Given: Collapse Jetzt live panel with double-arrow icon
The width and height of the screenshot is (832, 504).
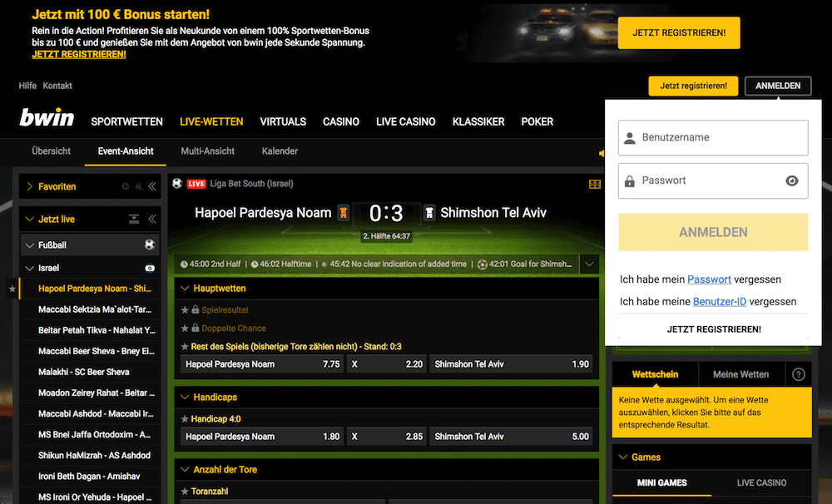Looking at the screenshot, I should coord(152,219).
